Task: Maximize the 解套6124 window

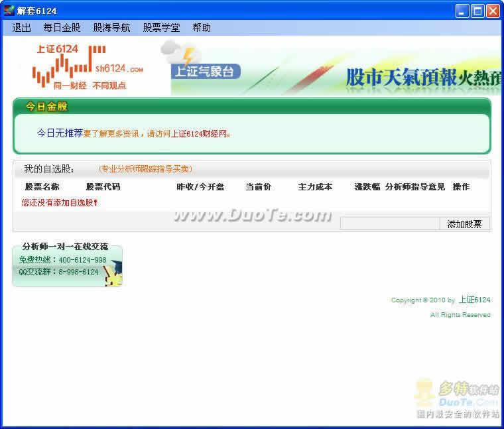Action: (x=477, y=11)
